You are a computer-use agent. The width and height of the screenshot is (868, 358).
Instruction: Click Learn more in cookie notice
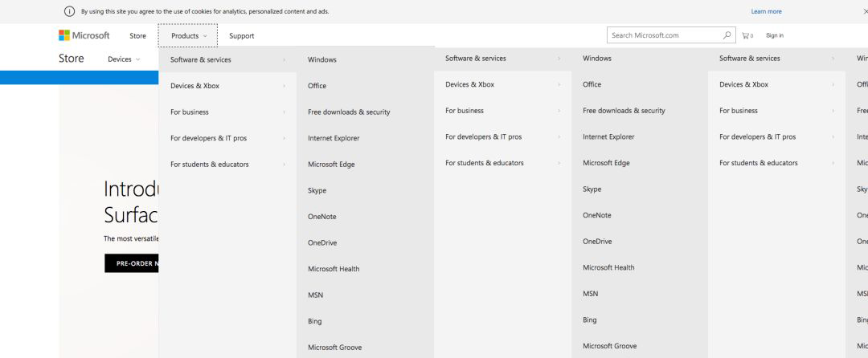click(766, 11)
